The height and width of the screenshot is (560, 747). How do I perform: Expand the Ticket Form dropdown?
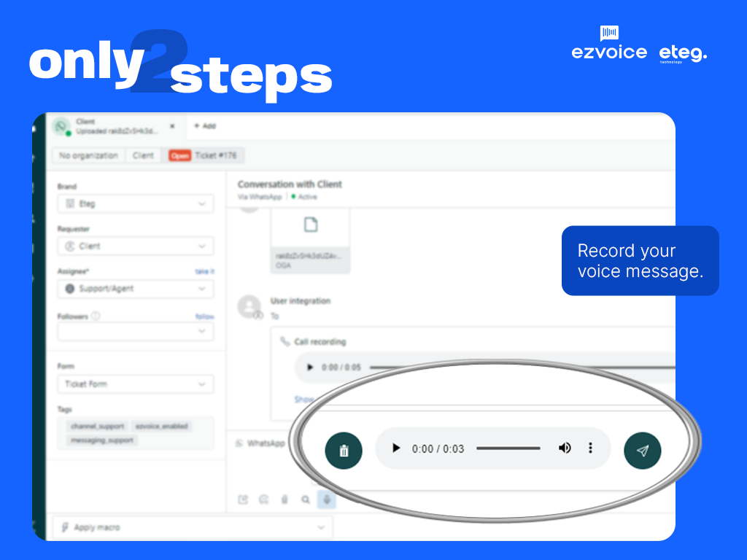(x=136, y=384)
